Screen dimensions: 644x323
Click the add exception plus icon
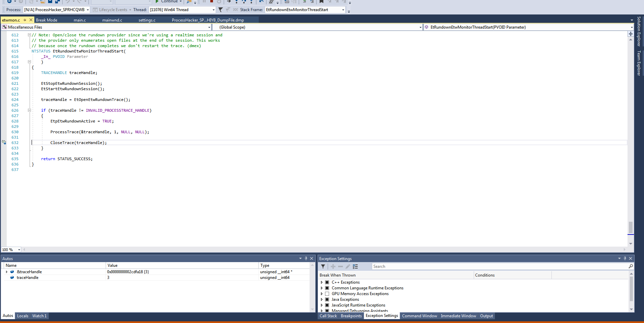(x=333, y=266)
